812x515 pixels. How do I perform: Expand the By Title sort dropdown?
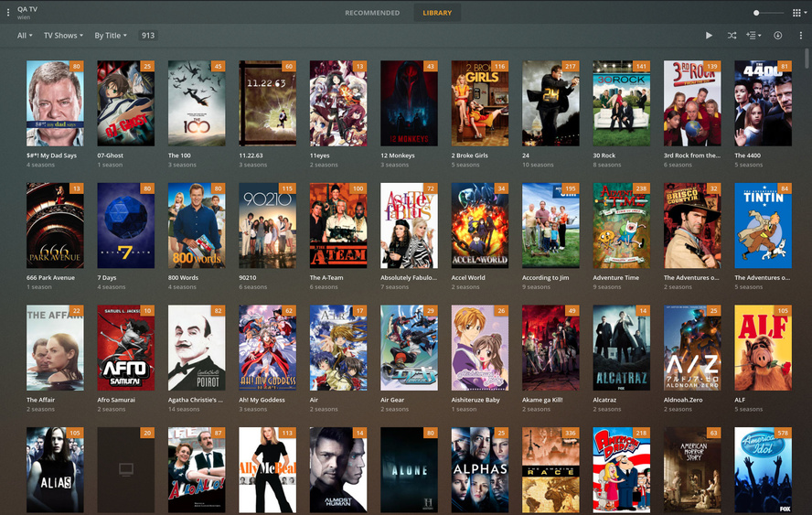click(111, 36)
